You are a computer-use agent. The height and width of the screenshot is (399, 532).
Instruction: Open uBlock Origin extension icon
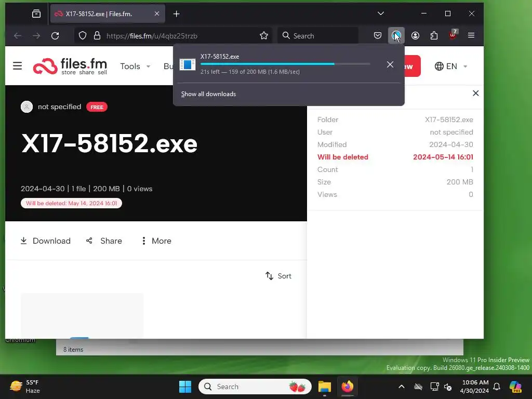point(453,35)
